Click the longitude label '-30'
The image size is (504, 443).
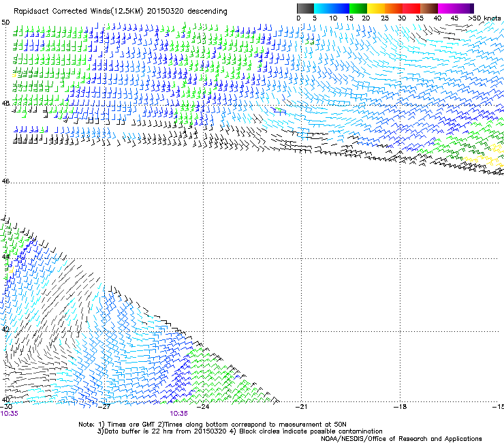coord(6,407)
